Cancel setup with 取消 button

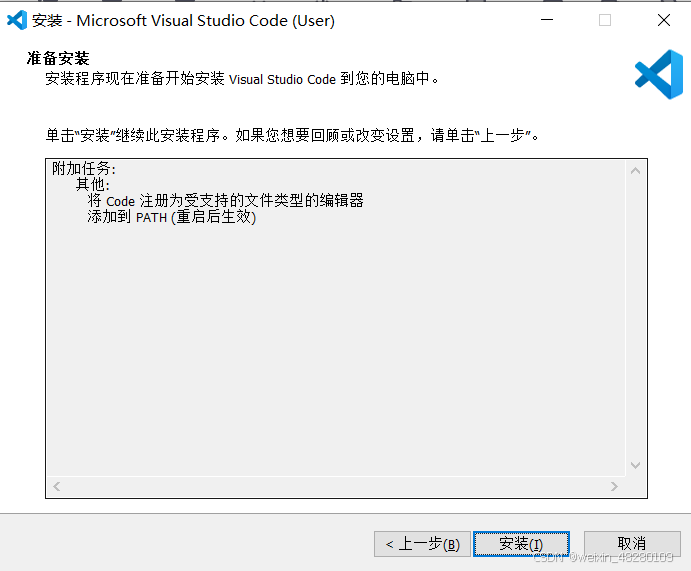632,544
